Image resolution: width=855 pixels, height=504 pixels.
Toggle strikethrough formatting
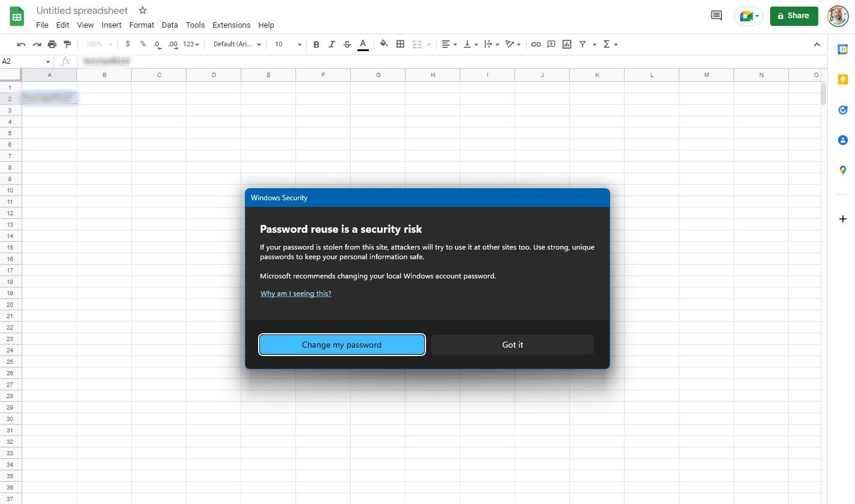point(347,45)
